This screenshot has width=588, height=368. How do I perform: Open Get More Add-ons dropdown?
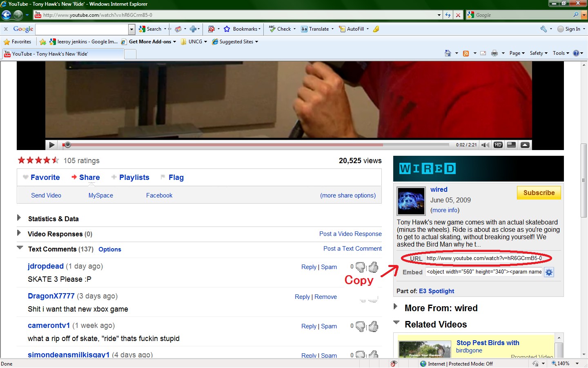tap(149, 42)
